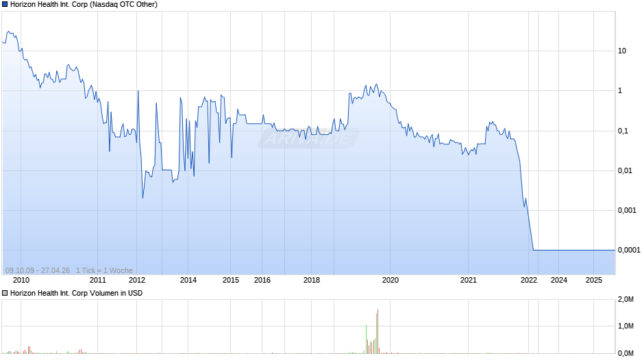The height and width of the screenshot is (360, 644).
Task: Click the price axis label 0,1
Action: (x=623, y=131)
